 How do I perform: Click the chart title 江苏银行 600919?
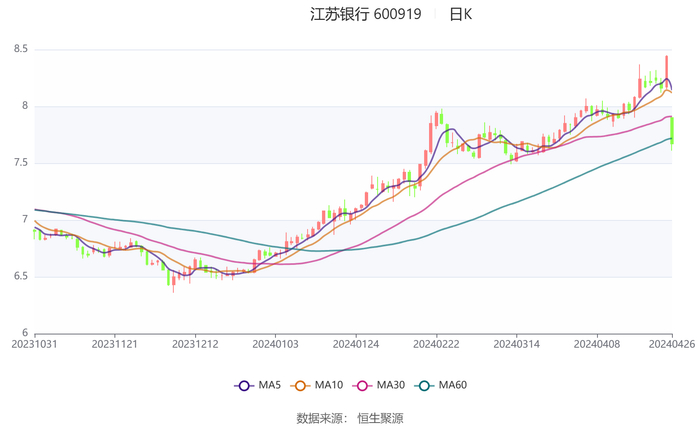[366, 14]
